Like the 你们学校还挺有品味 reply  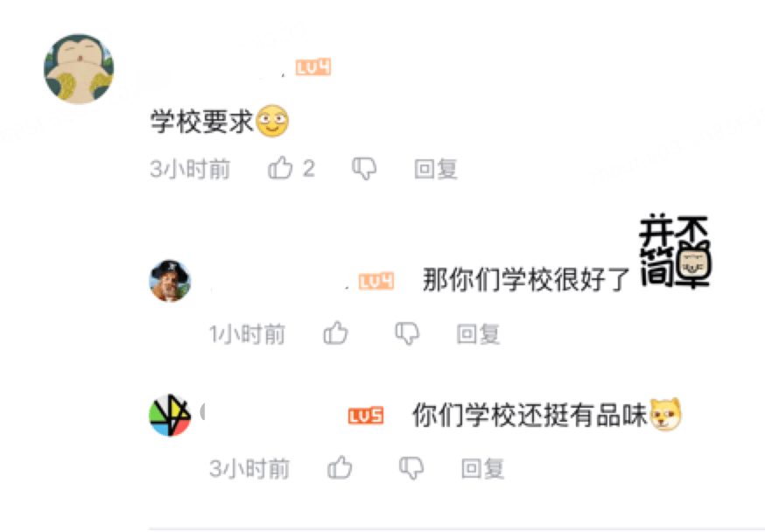pos(340,467)
